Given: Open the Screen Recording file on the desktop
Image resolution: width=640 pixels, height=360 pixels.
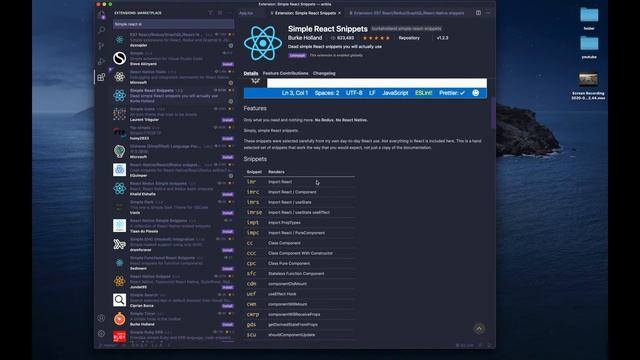Looking at the screenshot, I should 588,80.
